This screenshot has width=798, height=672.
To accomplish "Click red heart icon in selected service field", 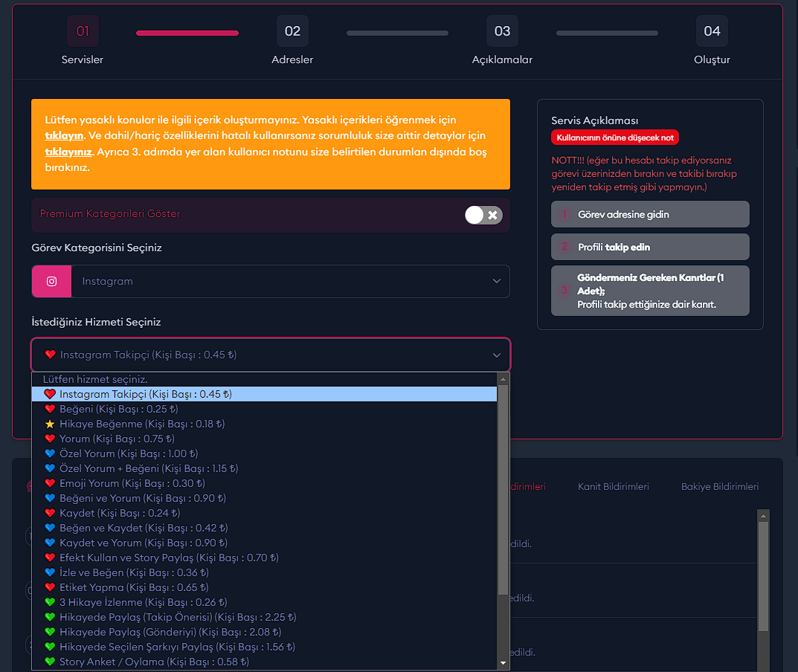I will tap(50, 355).
